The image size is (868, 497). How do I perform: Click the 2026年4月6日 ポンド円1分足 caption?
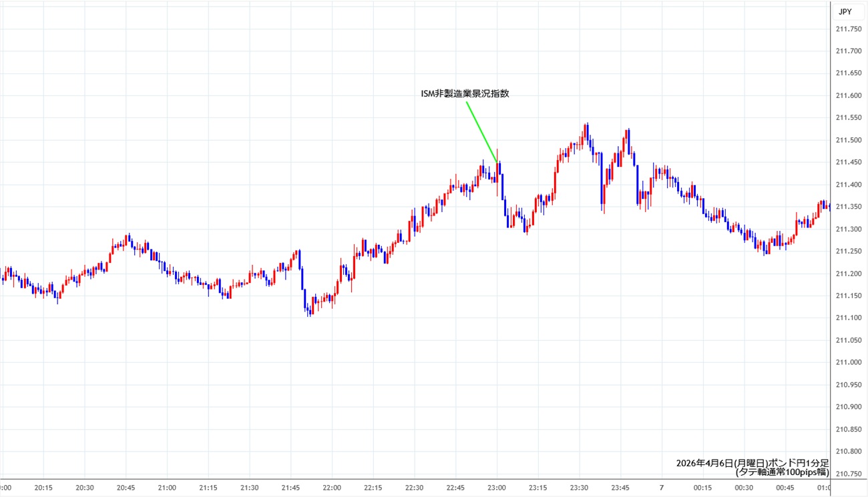coord(752,463)
